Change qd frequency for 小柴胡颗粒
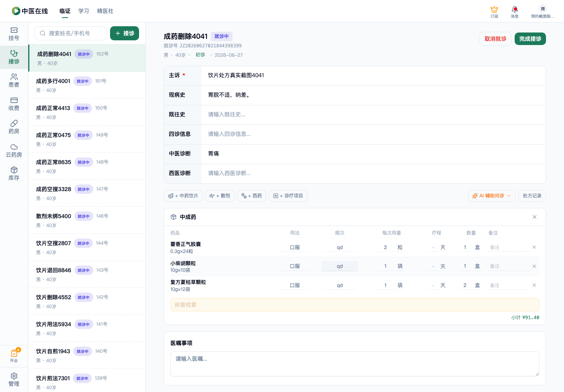This screenshot has height=392, width=564. (x=340, y=266)
